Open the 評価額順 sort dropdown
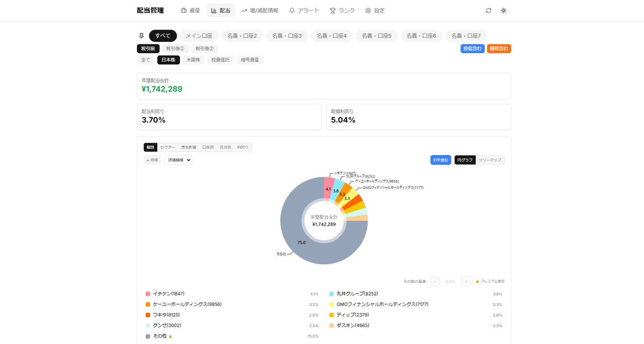This screenshot has width=644, height=344. click(x=178, y=160)
